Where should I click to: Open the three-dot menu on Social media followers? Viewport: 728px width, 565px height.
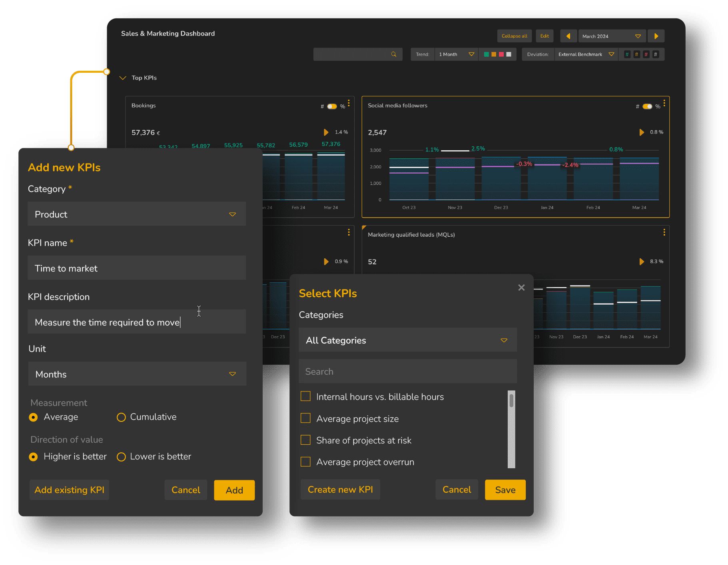click(664, 103)
